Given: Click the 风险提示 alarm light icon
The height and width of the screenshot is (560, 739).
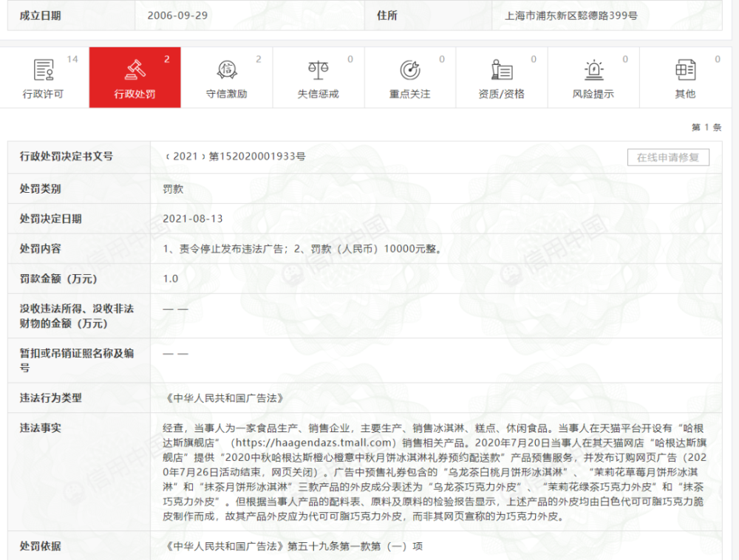Looking at the screenshot, I should [x=593, y=70].
